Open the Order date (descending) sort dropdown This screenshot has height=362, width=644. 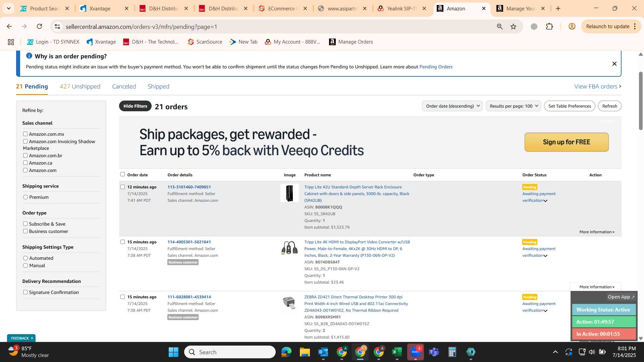pos(452,106)
